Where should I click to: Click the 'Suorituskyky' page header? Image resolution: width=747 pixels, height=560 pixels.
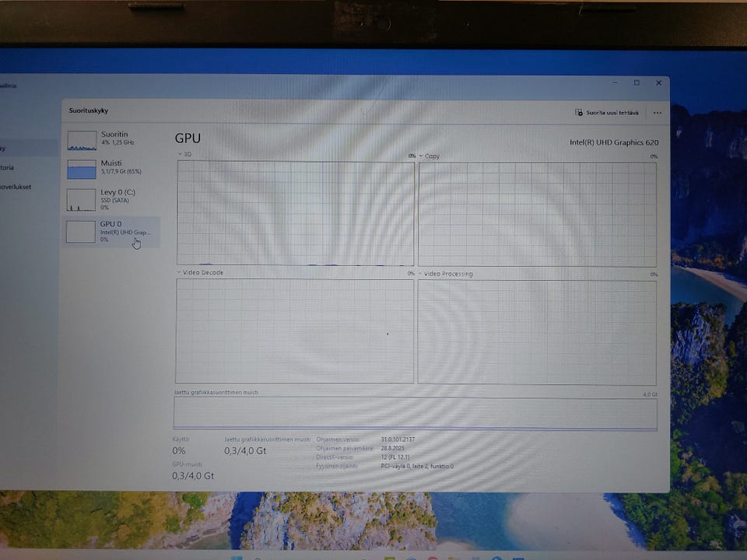pos(89,110)
